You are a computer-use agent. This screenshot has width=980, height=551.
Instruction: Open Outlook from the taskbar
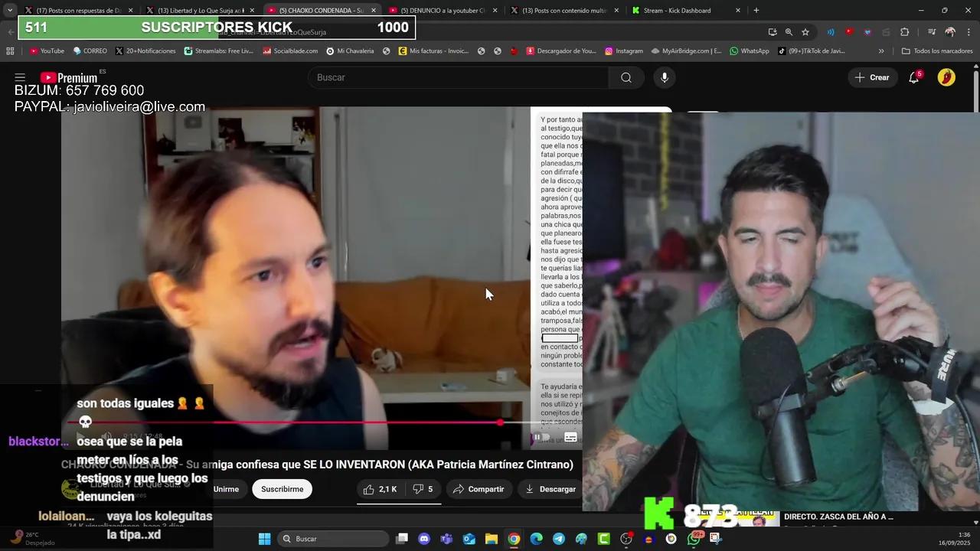pyautogui.click(x=469, y=539)
